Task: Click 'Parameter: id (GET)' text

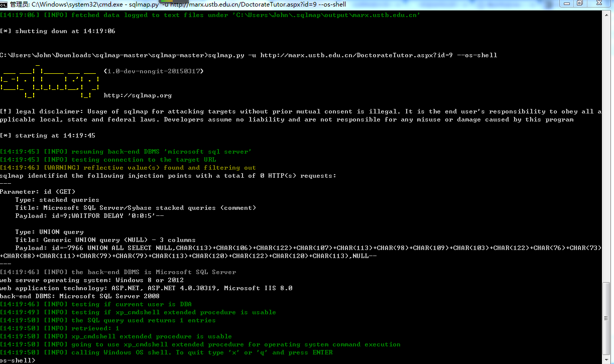Action: [38, 192]
